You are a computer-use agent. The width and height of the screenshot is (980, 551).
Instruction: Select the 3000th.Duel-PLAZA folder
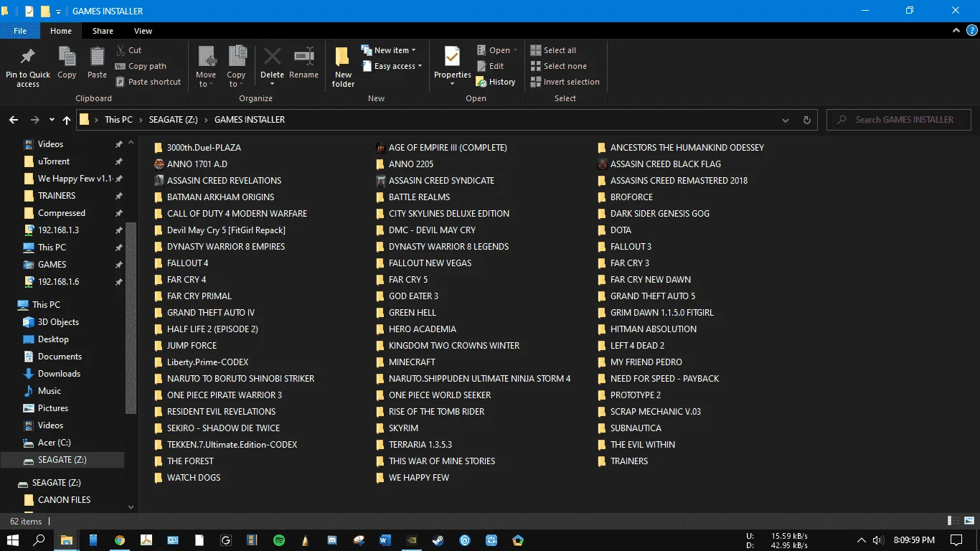click(204, 148)
